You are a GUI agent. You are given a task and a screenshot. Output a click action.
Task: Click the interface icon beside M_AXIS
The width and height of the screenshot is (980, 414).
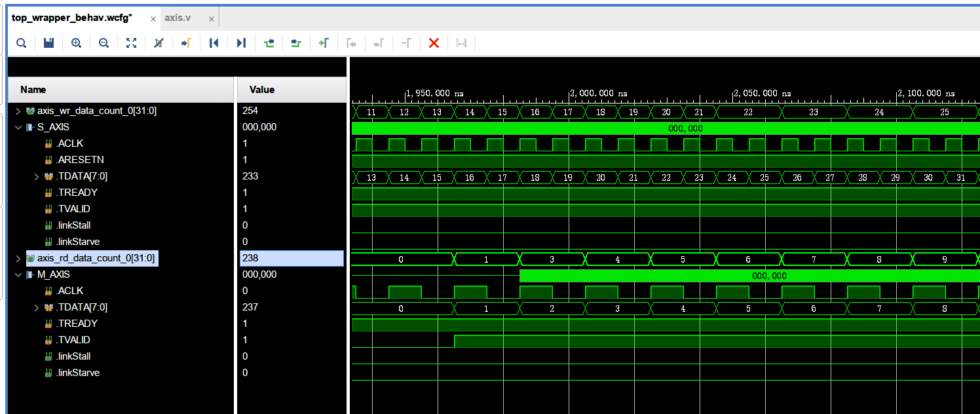click(x=30, y=274)
